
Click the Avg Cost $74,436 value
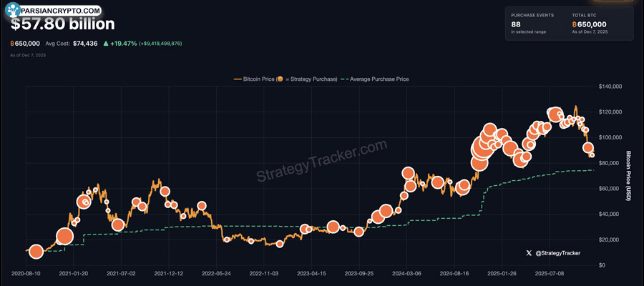coord(85,44)
